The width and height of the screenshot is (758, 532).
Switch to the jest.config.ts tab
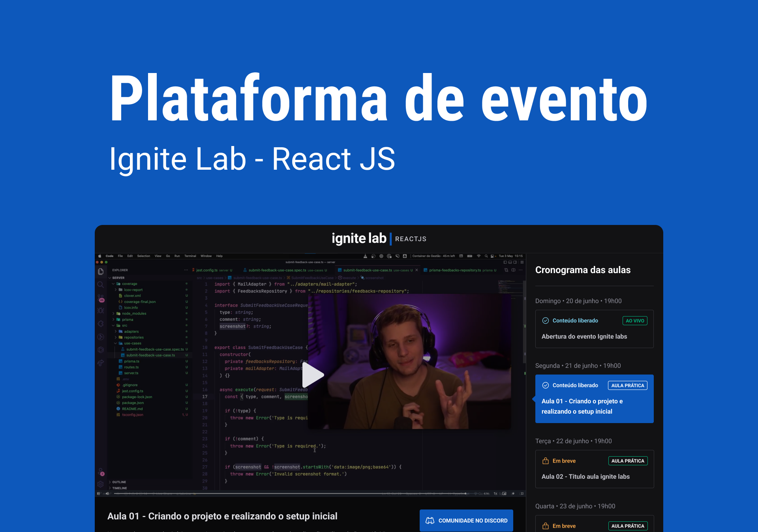pos(206,270)
